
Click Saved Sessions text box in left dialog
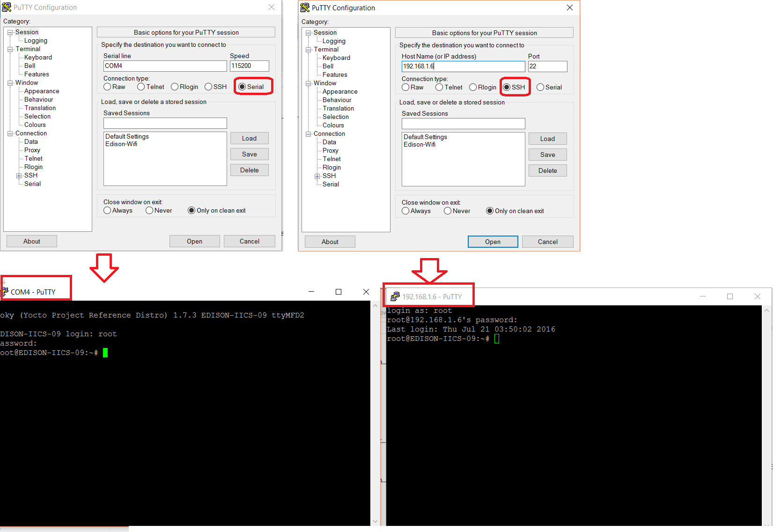(165, 123)
